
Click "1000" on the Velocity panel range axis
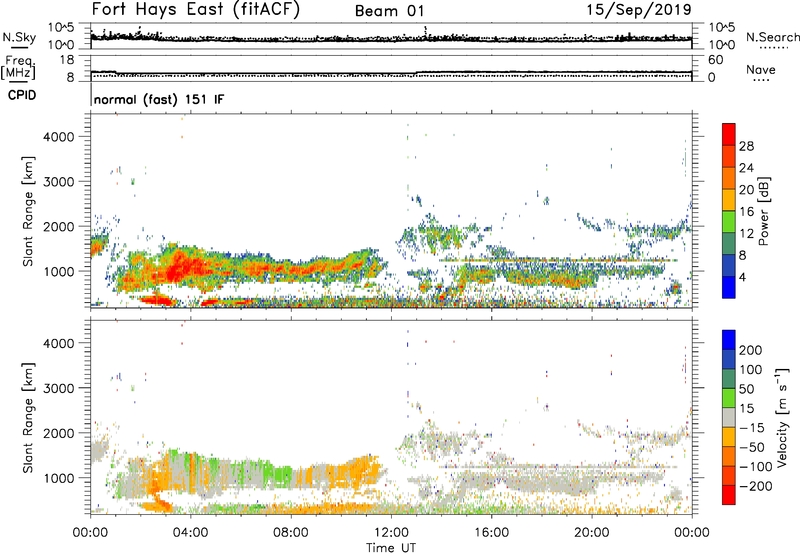pos(59,478)
